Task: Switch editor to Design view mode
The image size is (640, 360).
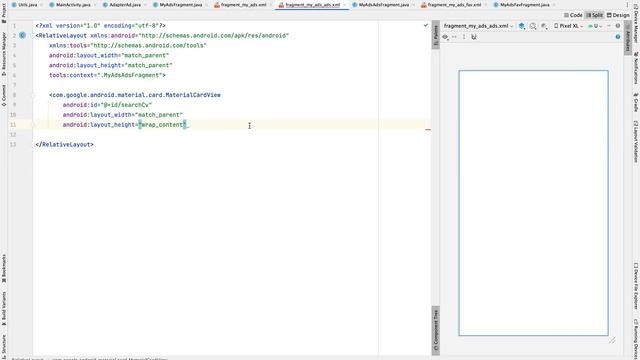Action: pos(618,15)
